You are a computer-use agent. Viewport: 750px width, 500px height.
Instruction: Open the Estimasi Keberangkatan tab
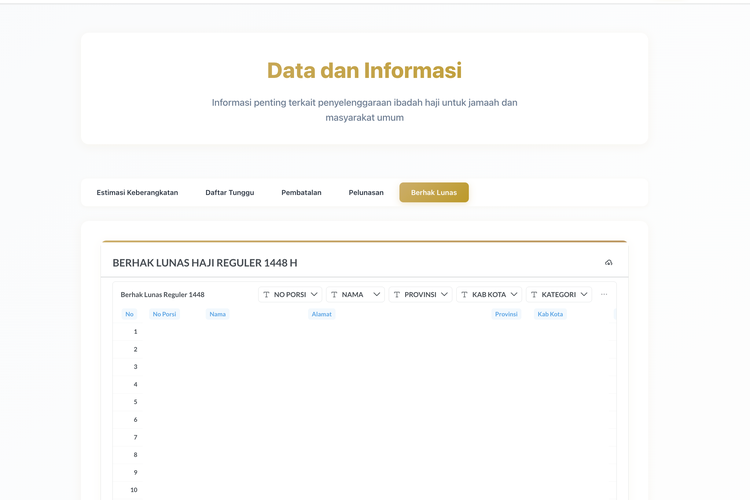point(137,192)
